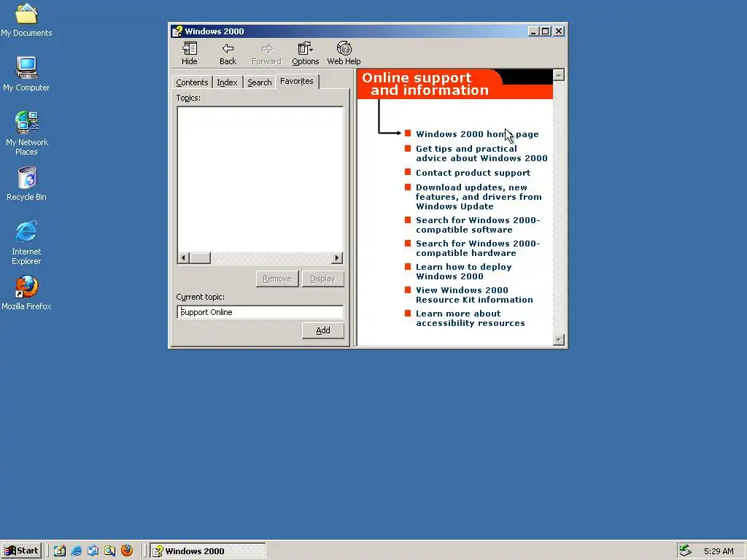
Task: Go Back in the help viewer
Action: tap(228, 53)
